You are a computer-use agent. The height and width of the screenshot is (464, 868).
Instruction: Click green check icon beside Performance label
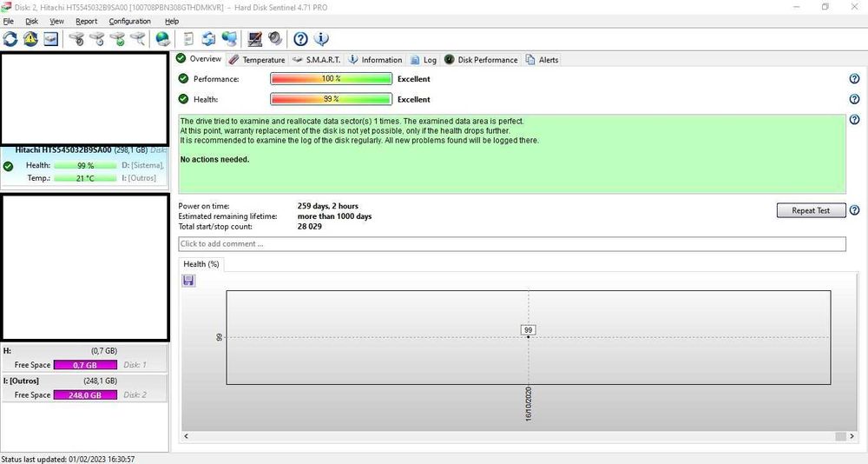pyautogui.click(x=183, y=79)
